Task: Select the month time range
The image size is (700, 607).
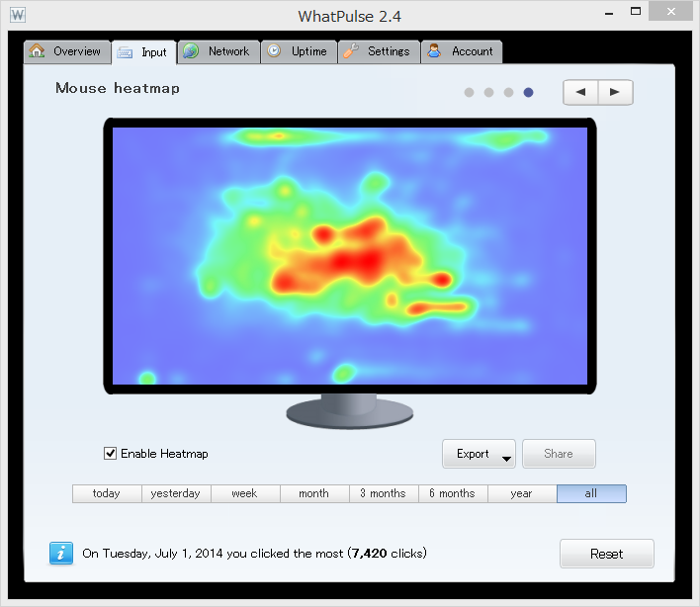Action: (314, 493)
